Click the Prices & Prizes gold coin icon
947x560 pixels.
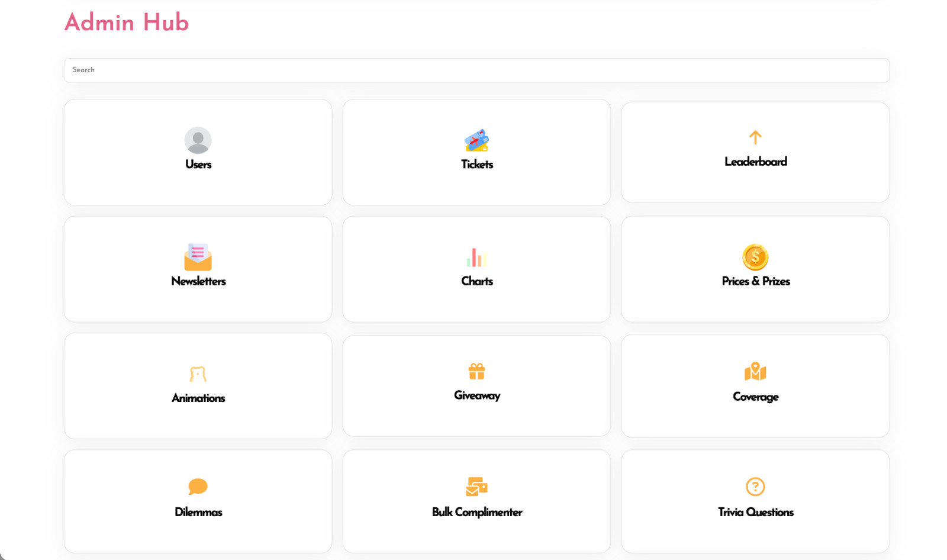[x=755, y=257]
